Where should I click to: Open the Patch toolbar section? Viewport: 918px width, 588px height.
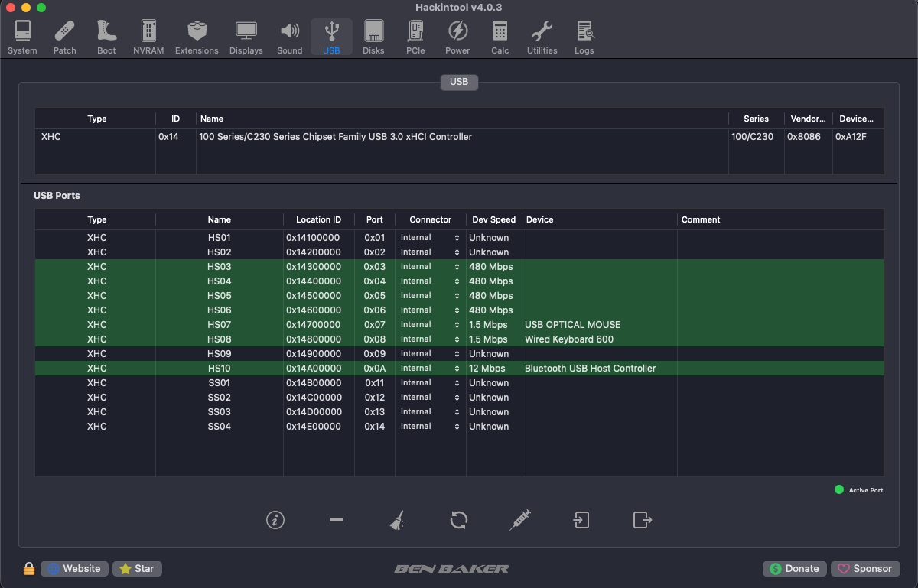point(65,37)
